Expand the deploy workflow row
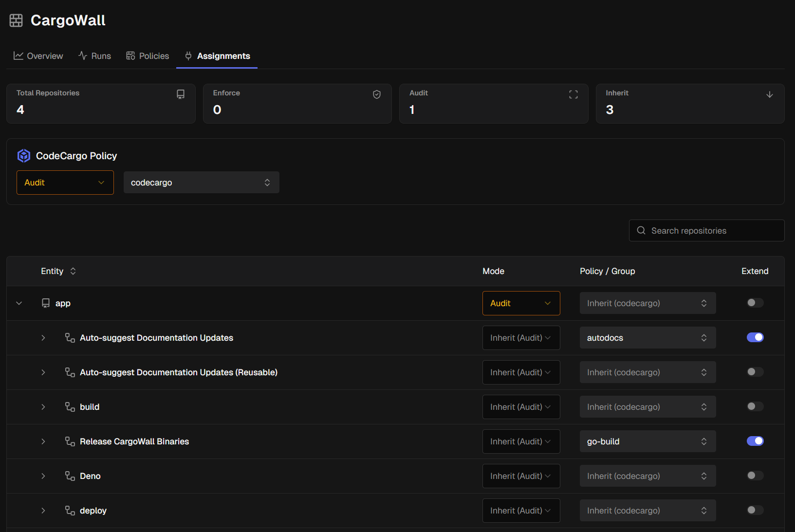The image size is (795, 532). pyautogui.click(x=43, y=511)
